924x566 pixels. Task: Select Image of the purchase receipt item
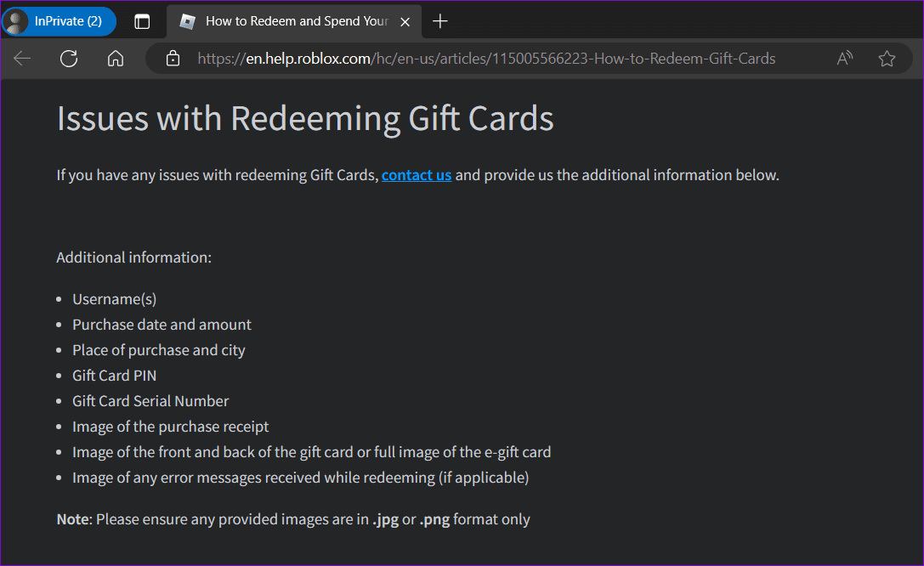pyautogui.click(x=170, y=427)
